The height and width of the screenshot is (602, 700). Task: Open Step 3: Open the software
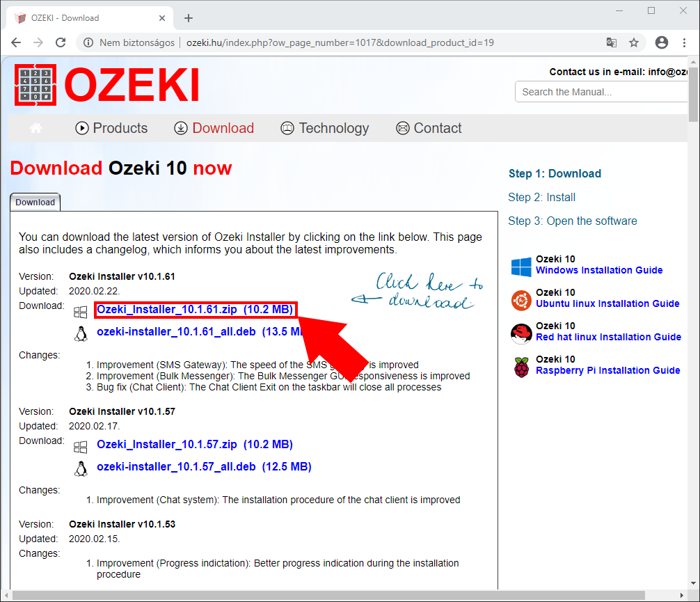573,221
